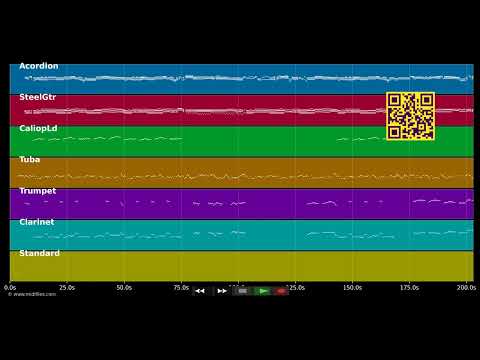The image size is (480, 360).
Task: Click the fast-forward button
Action: click(x=222, y=291)
